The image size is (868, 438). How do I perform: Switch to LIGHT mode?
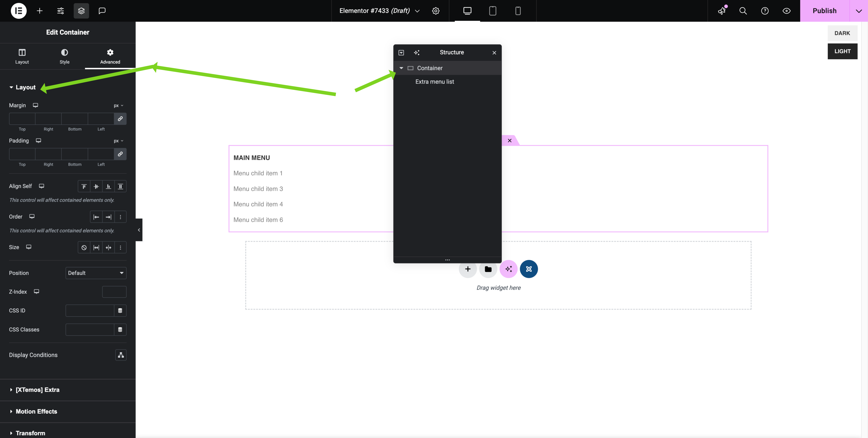[842, 51]
